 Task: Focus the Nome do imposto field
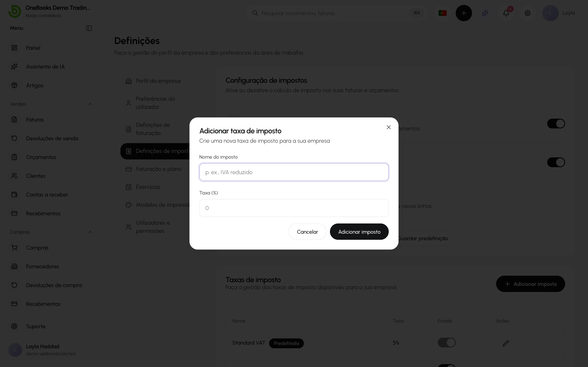294,172
